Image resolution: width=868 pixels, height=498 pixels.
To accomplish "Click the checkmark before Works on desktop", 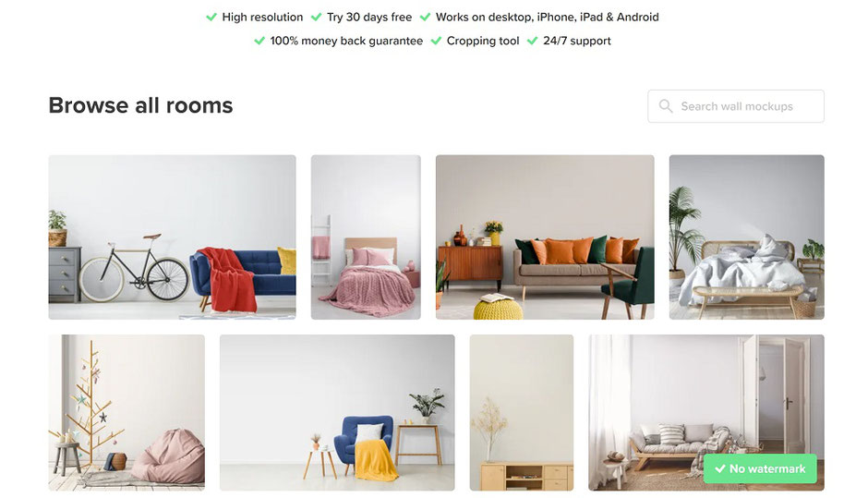I will coord(425,18).
